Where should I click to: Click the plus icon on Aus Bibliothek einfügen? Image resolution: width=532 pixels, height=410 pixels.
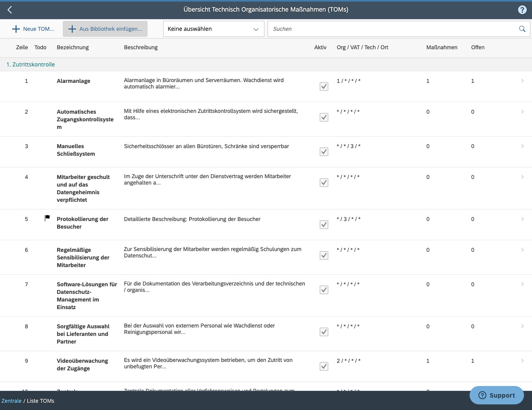point(72,28)
